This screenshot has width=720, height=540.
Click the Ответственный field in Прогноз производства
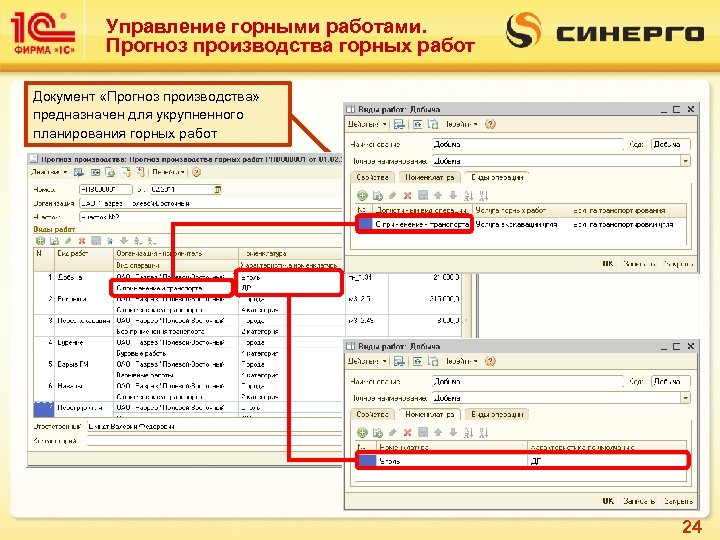214,427
